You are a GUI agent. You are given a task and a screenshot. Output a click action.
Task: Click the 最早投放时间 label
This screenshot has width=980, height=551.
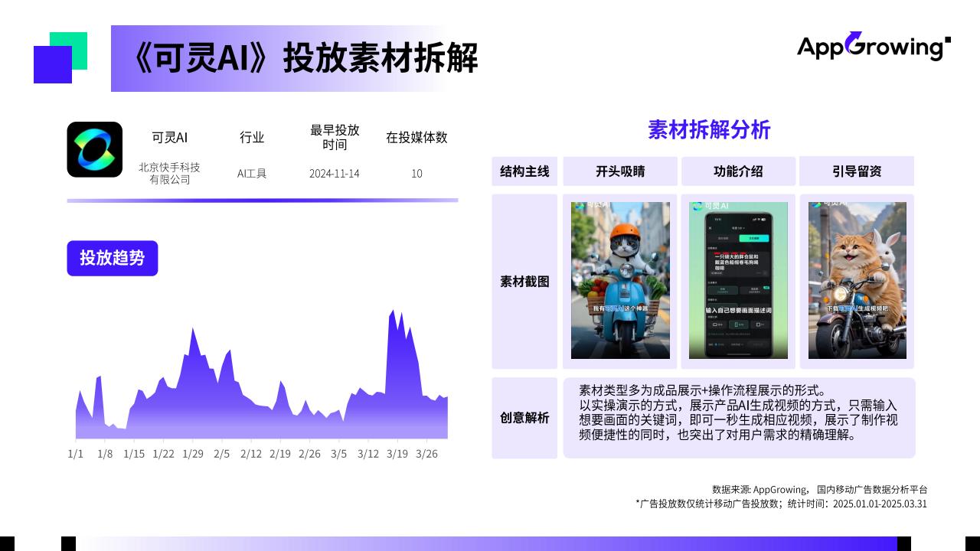pyautogui.click(x=335, y=137)
